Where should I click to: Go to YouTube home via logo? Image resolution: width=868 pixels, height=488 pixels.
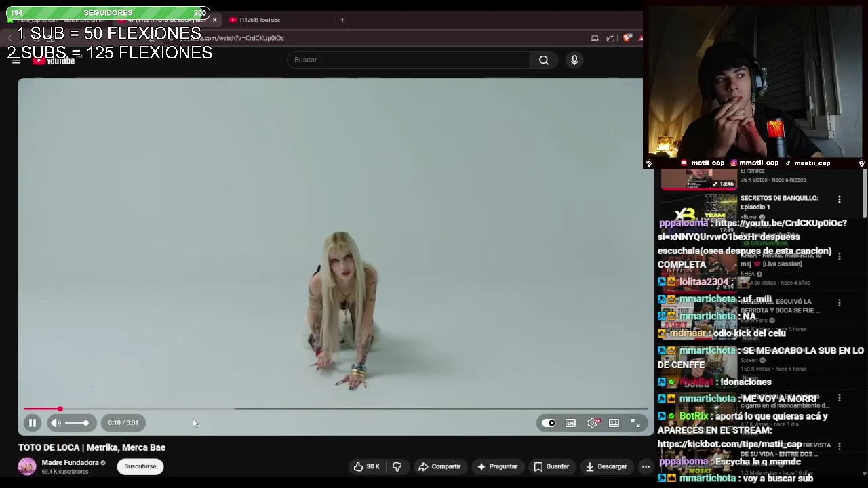[54, 61]
